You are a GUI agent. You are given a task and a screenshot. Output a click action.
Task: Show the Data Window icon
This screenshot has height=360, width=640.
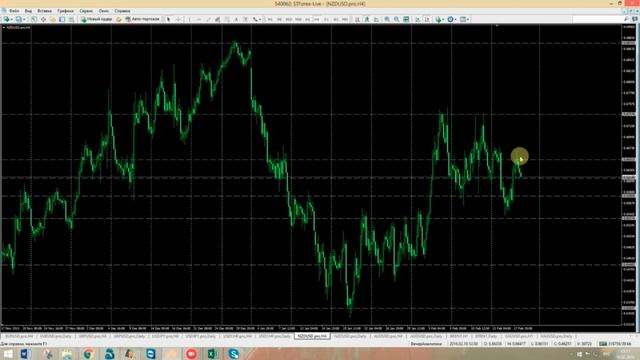43,19
